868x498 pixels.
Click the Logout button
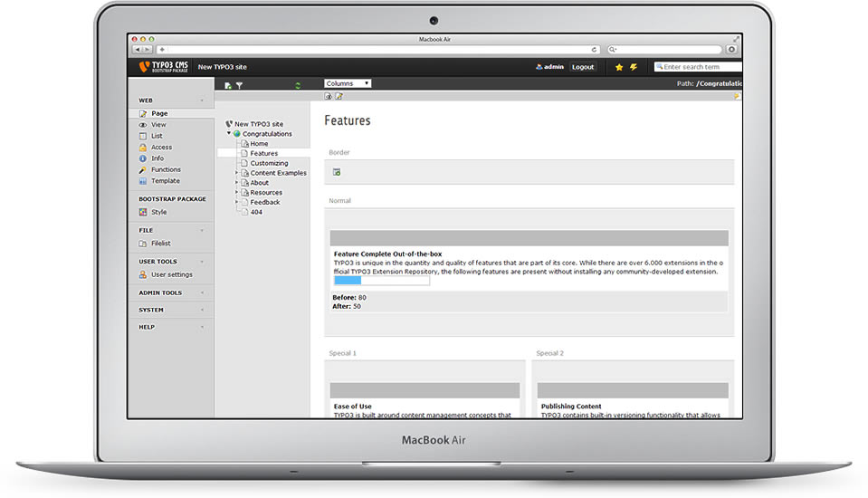coord(583,67)
